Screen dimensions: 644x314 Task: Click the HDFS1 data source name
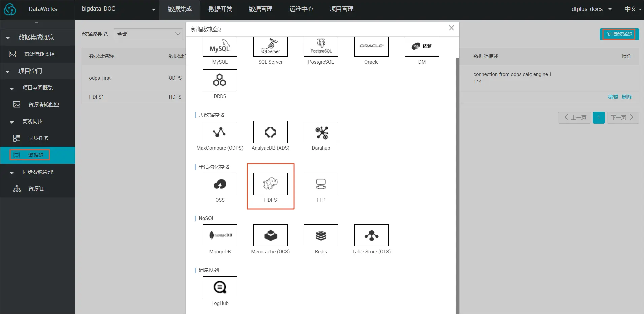point(97,97)
